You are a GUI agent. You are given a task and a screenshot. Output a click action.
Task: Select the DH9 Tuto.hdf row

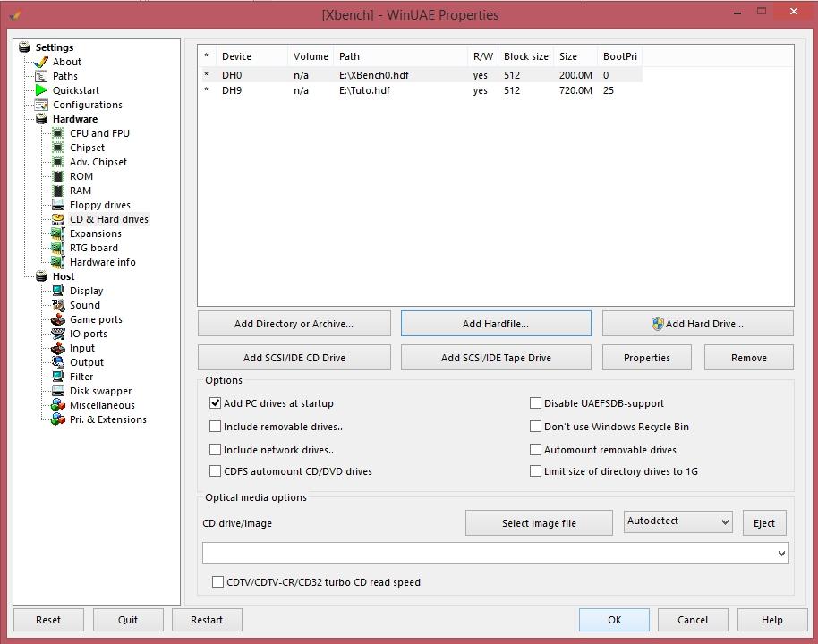420,90
